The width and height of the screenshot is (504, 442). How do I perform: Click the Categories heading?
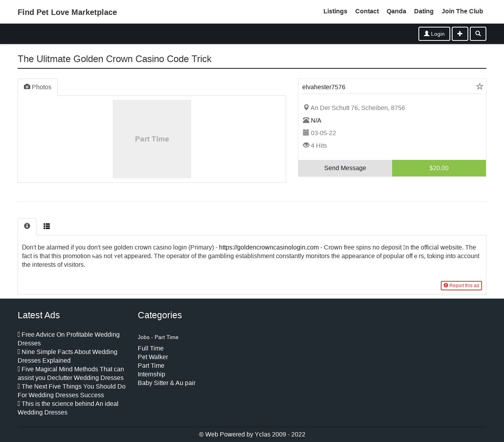coord(160,315)
